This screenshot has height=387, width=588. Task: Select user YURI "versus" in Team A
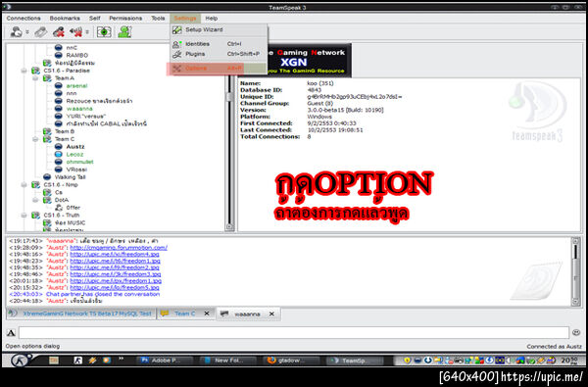[x=86, y=117]
